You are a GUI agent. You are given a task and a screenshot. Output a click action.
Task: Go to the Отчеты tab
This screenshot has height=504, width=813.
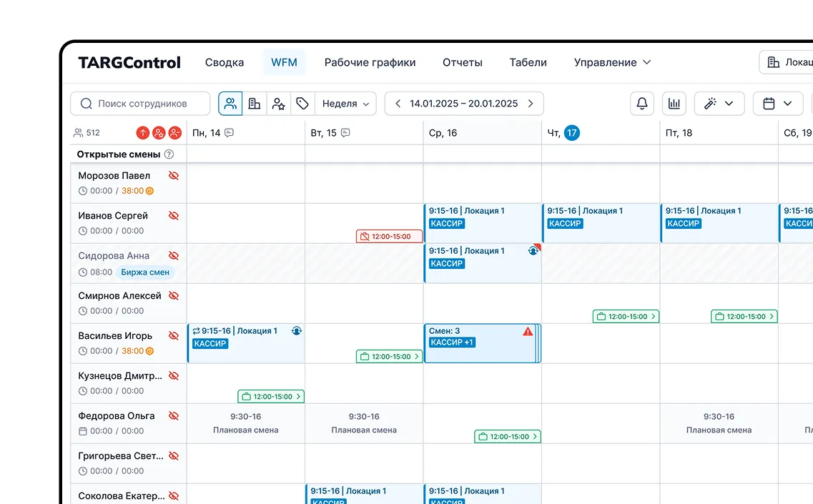click(x=463, y=62)
